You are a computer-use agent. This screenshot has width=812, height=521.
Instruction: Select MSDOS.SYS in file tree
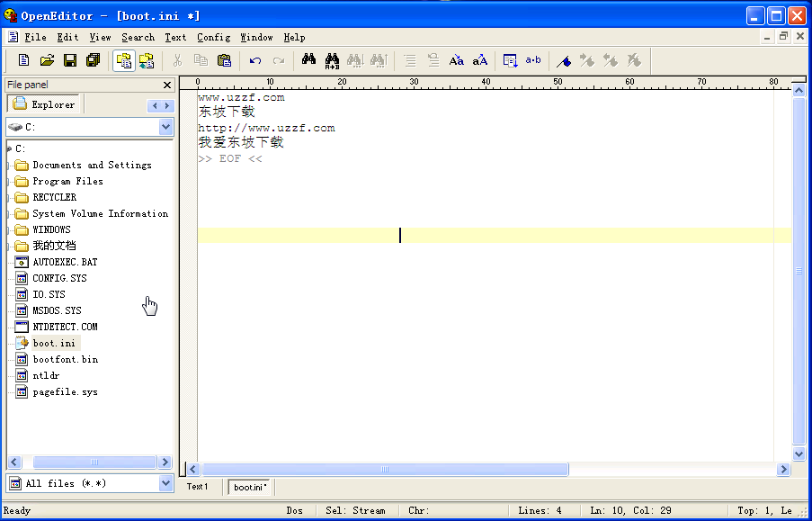[x=57, y=310]
